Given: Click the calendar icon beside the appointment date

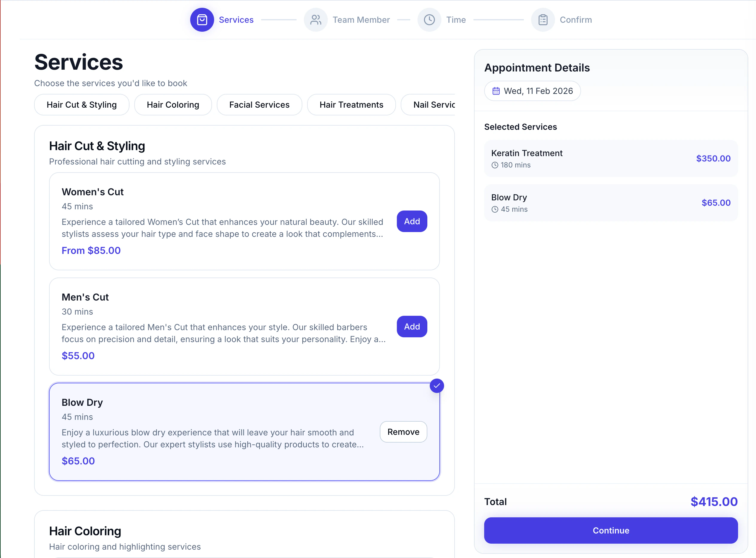Looking at the screenshot, I should 496,91.
